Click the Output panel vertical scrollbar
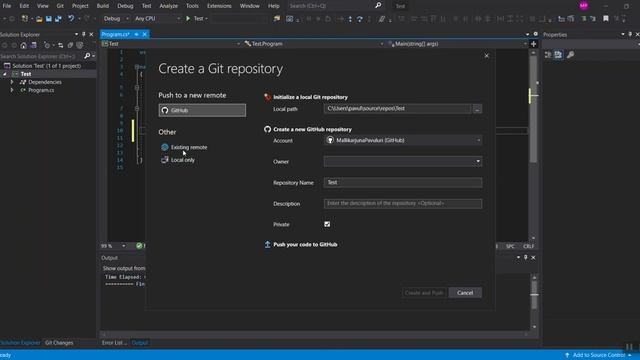This screenshot has height=360, width=640. 534,302
